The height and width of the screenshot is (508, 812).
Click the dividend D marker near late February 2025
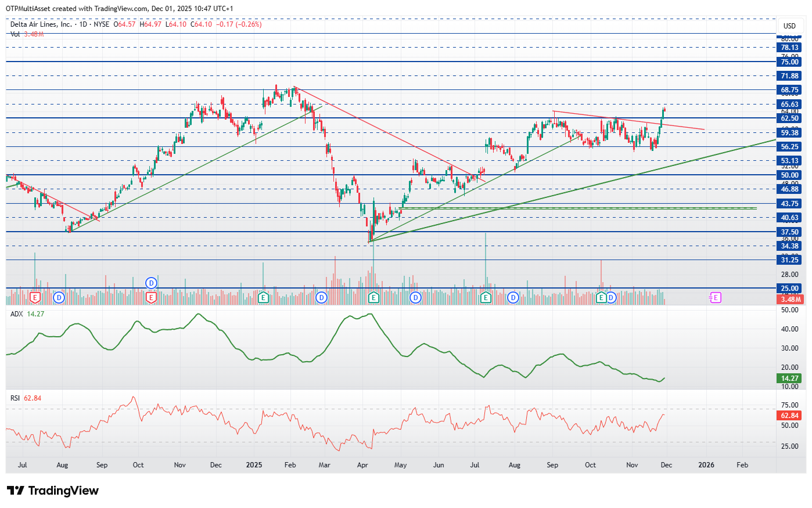[x=321, y=298]
